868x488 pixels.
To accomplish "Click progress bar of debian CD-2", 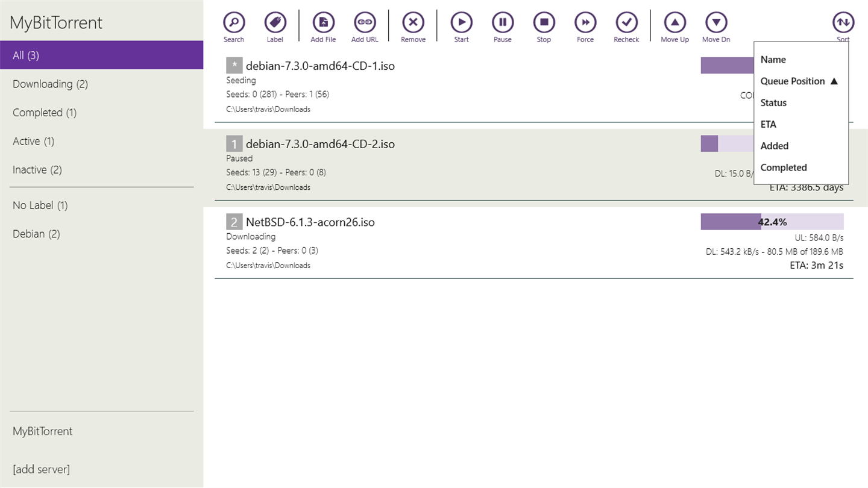I will pyautogui.click(x=727, y=143).
